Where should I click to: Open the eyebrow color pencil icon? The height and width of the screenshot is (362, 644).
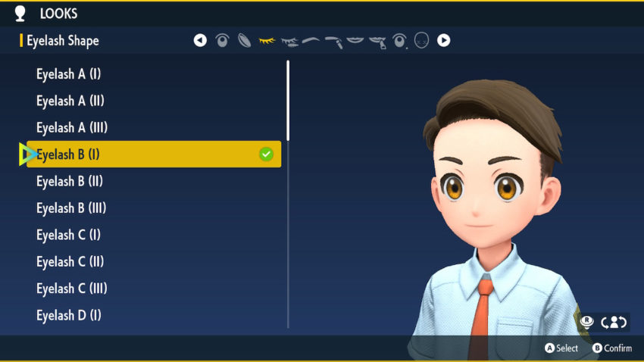334,42
